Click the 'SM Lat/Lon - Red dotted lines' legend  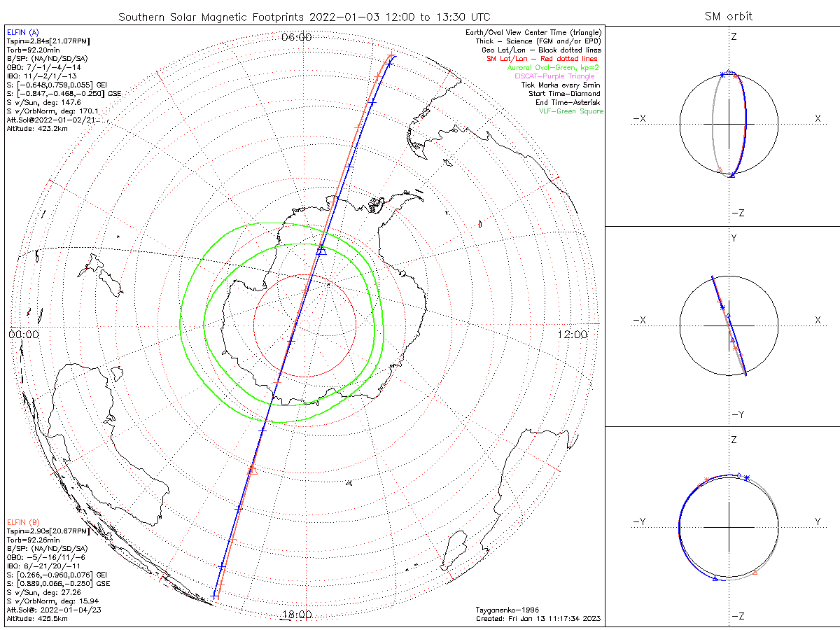tap(543, 59)
